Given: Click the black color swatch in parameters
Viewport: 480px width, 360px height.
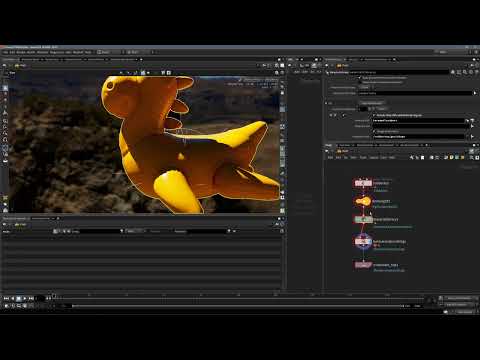Looking at the screenshot, I should 363,109.
